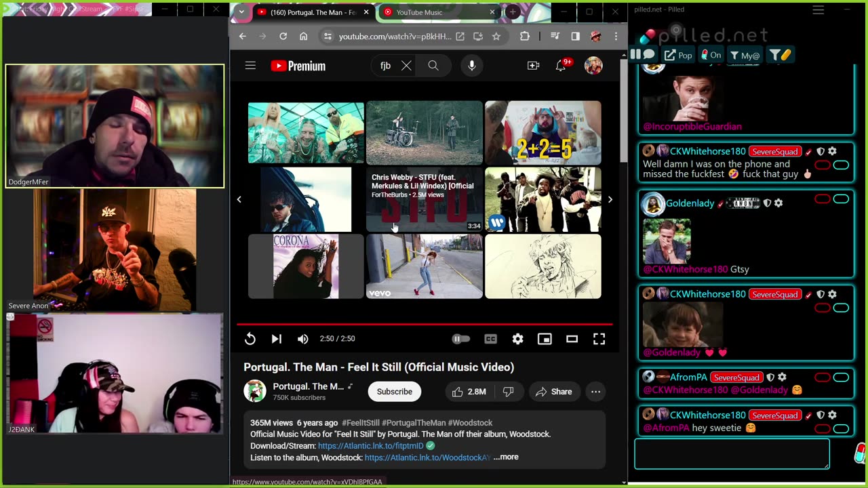Viewport: 868px width, 488px height.
Task: Toggle the funnel pill filter in Pilled
Action: point(780,55)
